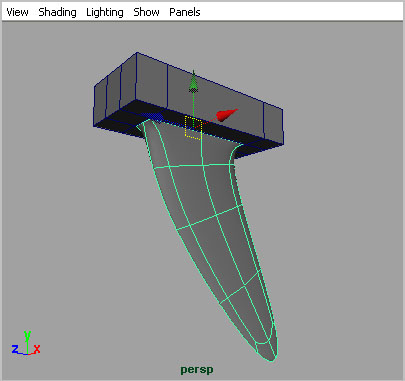Click the horn's middle cross-section isoparm
This screenshot has width=405, height=381.
210,217
